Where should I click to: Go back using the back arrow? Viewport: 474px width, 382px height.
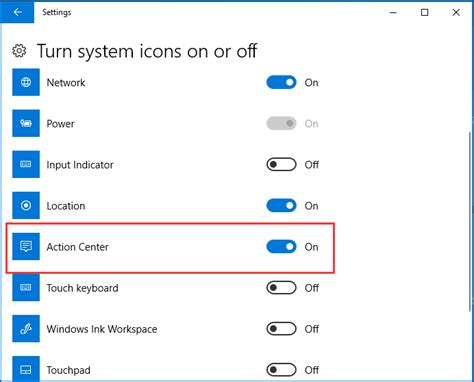[x=17, y=12]
